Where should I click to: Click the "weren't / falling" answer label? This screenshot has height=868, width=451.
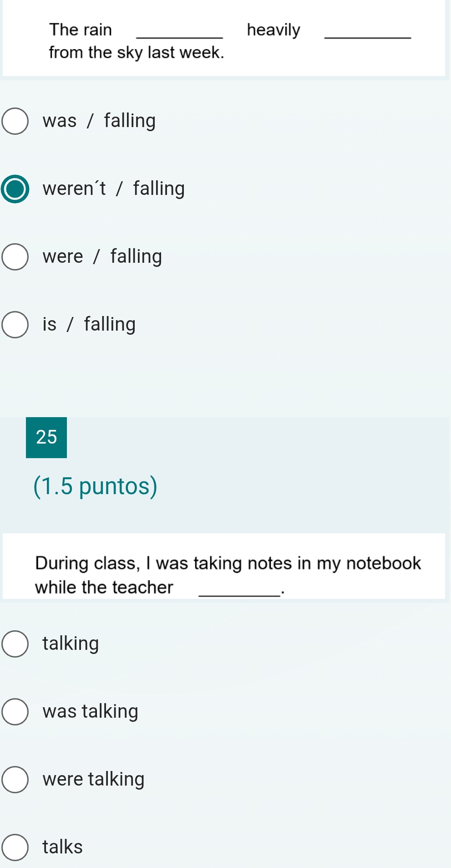[x=114, y=189]
